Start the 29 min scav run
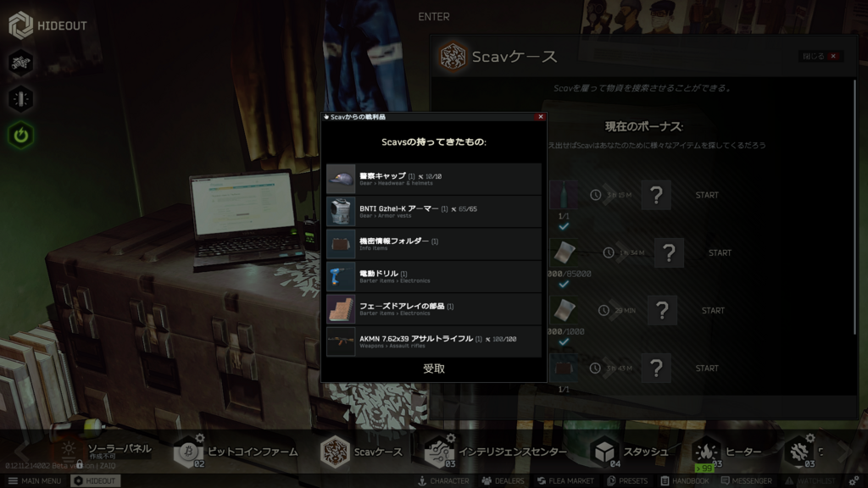868x488 pixels. 713,311
